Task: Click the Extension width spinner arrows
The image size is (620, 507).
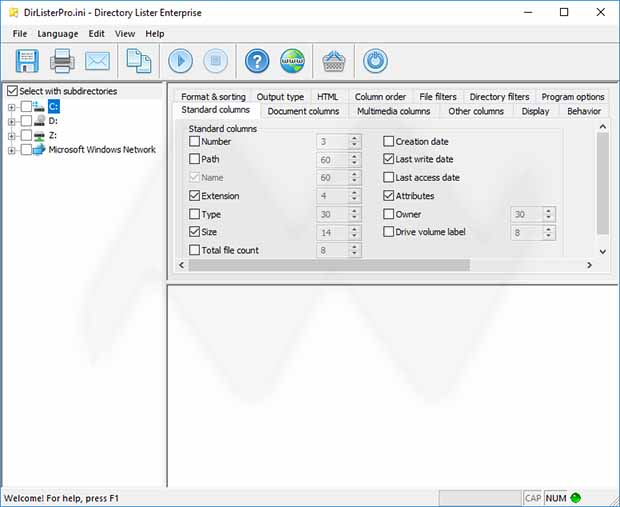Action: pos(354,196)
